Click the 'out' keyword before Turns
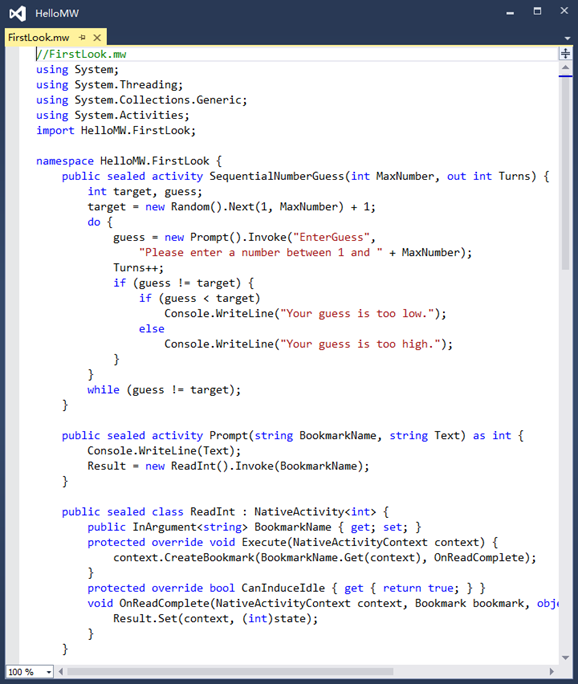 [x=456, y=176]
